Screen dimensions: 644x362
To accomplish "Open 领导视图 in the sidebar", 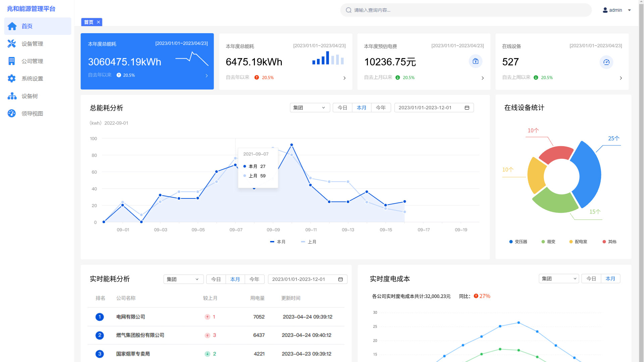I will point(38,114).
